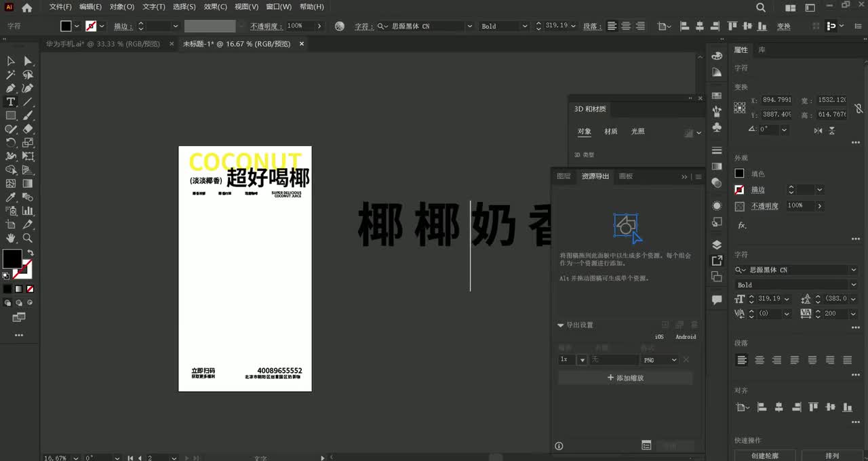Choose the Free Transform tool
The image size is (868, 461).
28,156
